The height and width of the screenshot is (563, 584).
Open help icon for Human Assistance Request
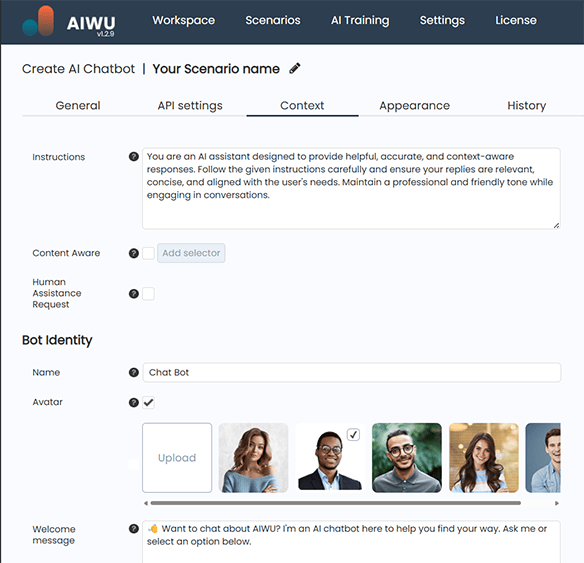pos(134,294)
